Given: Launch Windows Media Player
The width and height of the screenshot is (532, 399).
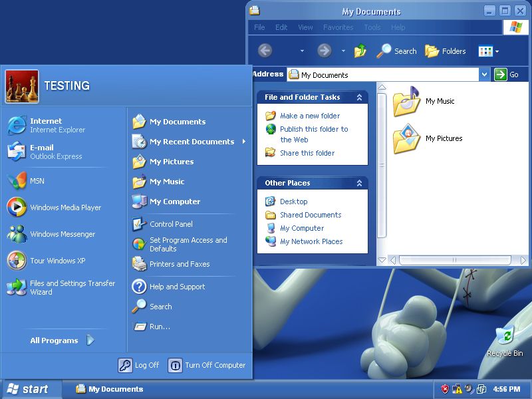Looking at the screenshot, I should coord(54,207).
